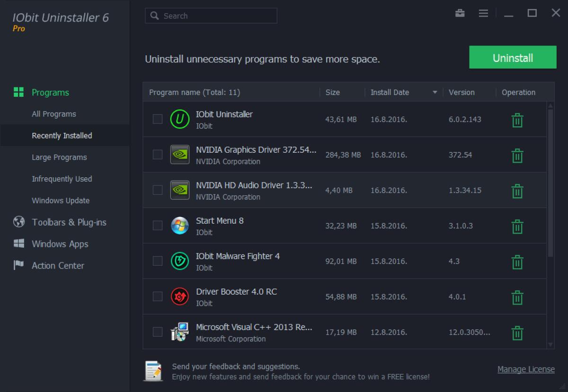Screen dimensions: 568x392
Task: Click the Action Center flag icon
Action: point(18,265)
